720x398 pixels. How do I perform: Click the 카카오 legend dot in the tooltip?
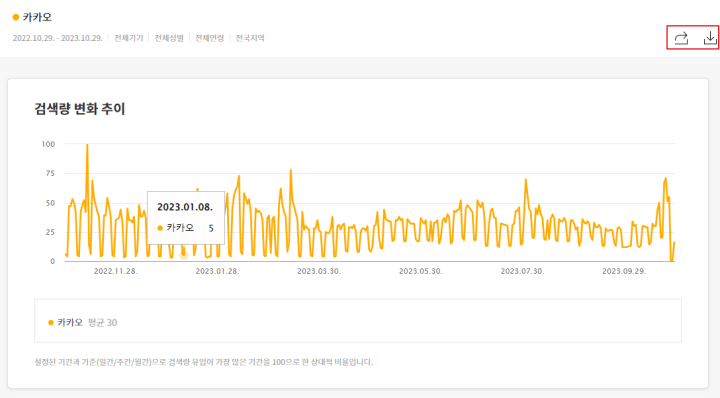point(160,228)
